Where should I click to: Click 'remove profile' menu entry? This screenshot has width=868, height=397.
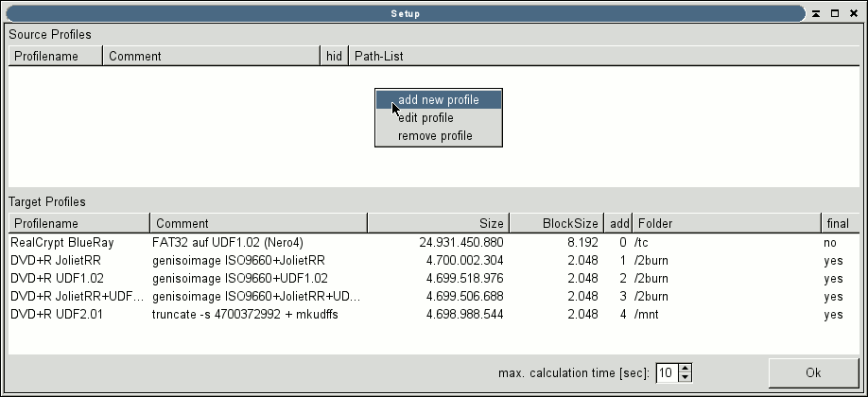point(435,136)
